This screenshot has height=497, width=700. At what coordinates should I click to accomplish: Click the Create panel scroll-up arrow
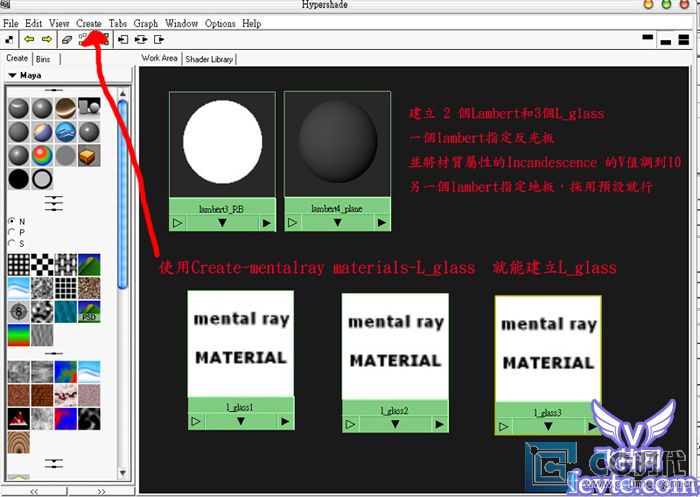123,93
